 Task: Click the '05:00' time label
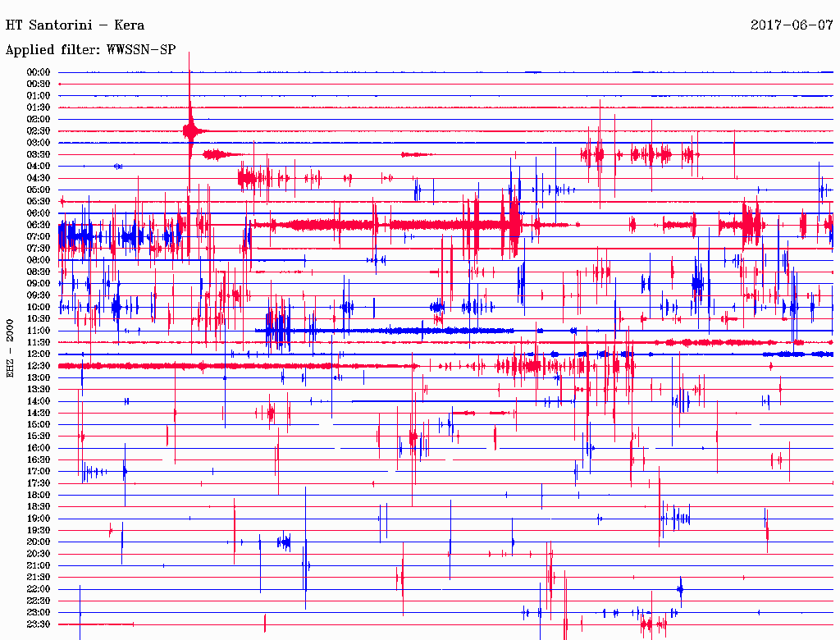[39, 190]
